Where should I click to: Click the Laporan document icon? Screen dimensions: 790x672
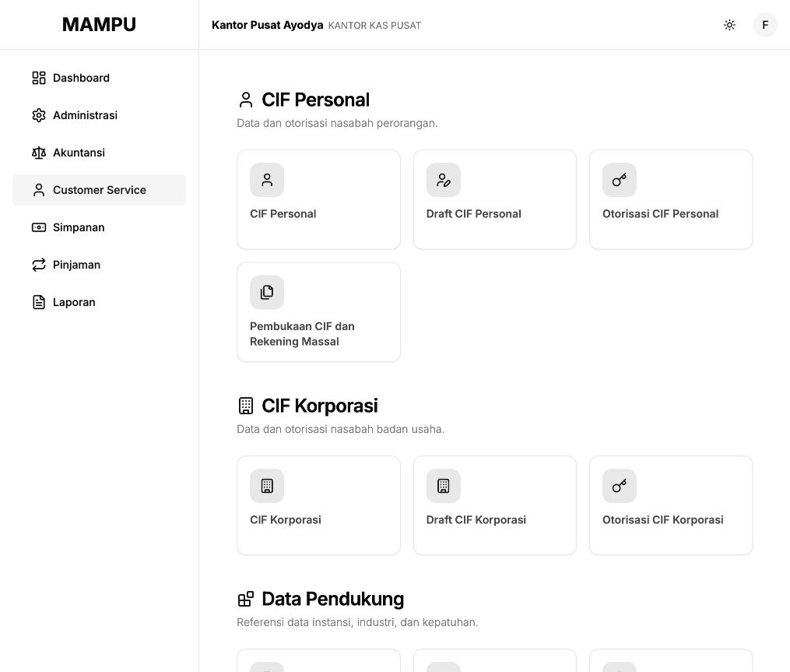coord(39,302)
